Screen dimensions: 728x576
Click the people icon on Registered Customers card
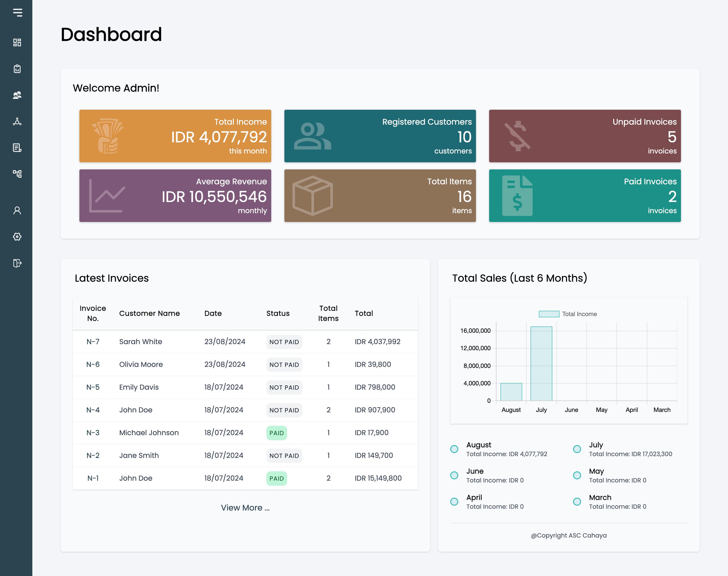[312, 136]
